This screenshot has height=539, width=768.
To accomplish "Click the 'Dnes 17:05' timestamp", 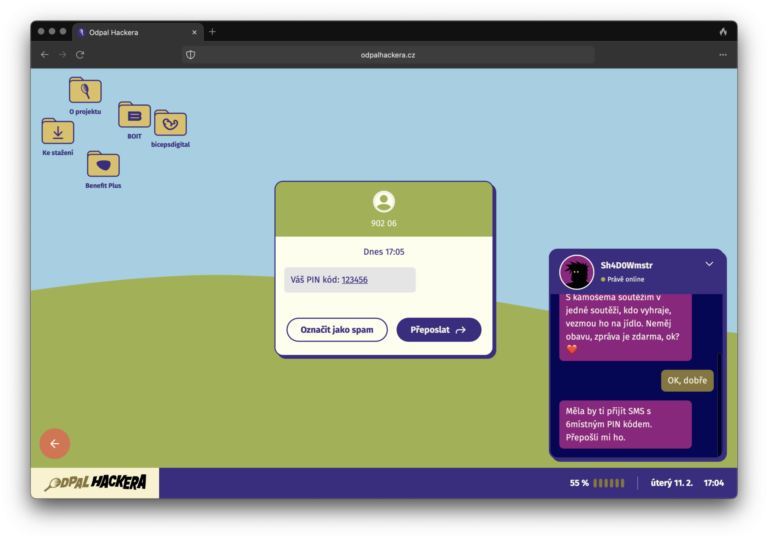I will 384,252.
